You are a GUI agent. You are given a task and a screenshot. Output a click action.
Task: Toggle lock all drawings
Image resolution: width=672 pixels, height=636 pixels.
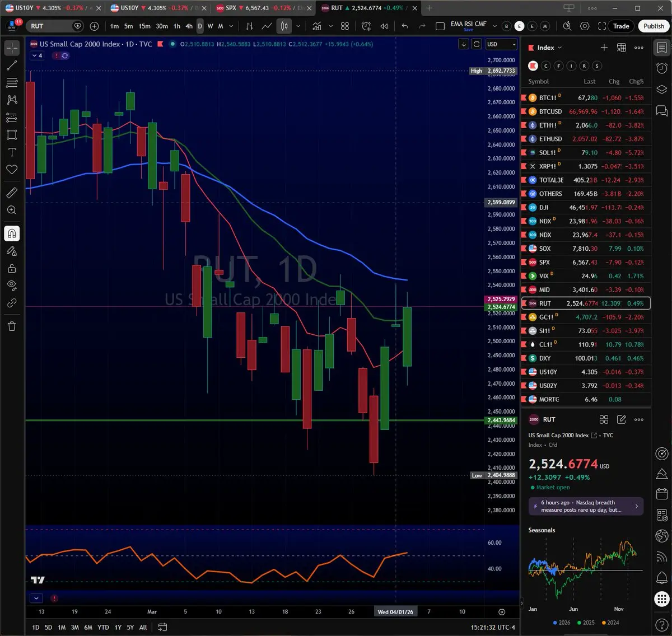pos(12,268)
